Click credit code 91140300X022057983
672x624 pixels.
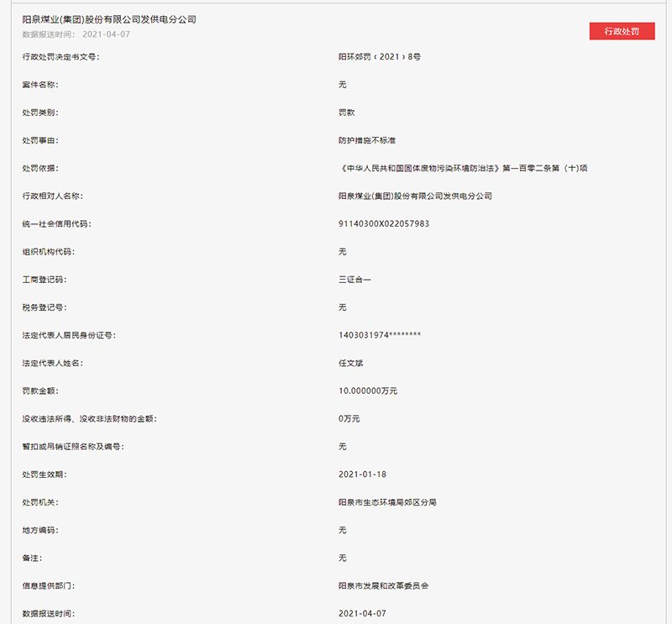click(384, 223)
